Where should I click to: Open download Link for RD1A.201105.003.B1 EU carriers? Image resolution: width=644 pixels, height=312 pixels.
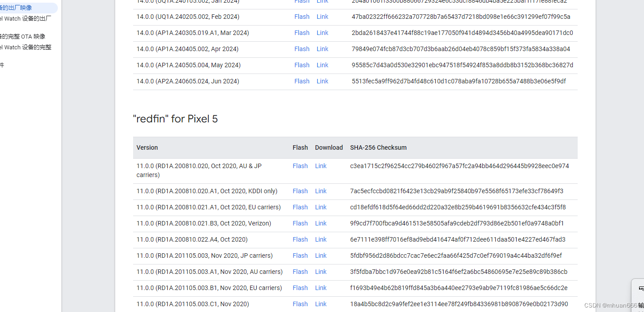coord(320,288)
